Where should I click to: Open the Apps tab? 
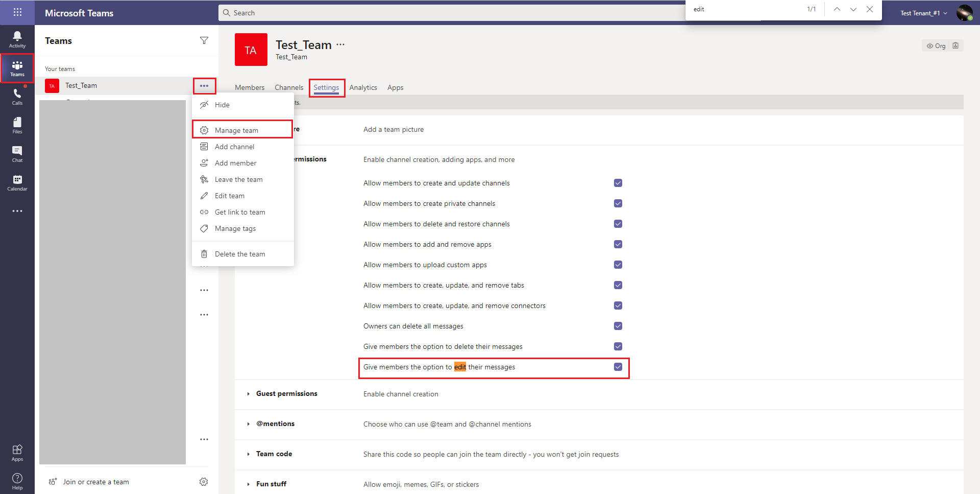click(x=396, y=87)
